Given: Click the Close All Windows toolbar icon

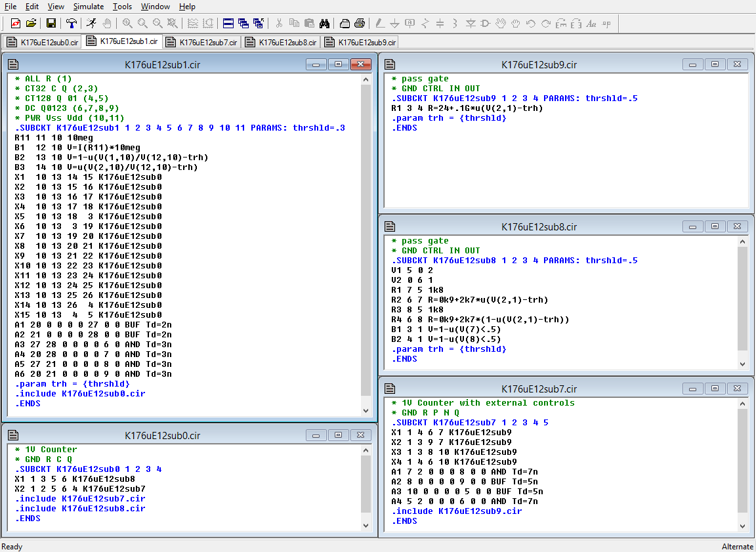Looking at the screenshot, I should tap(259, 24).
